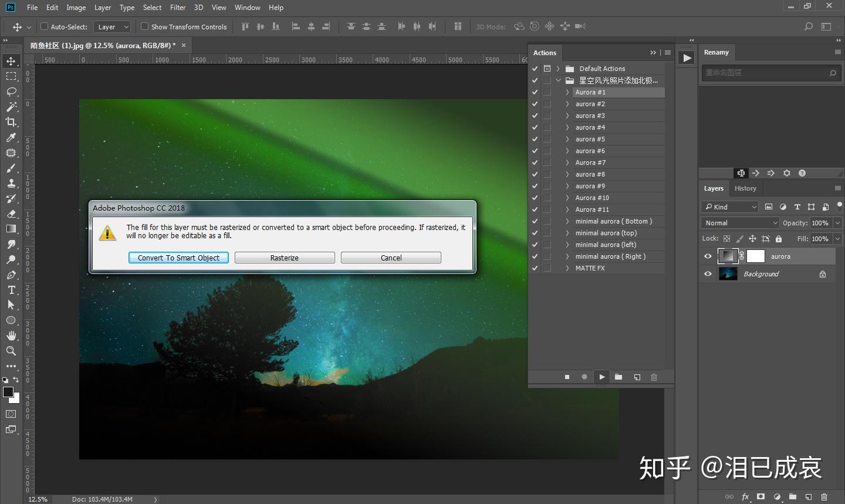Select the Magic Wand tool
This screenshot has height=504, width=845.
pyautogui.click(x=11, y=107)
